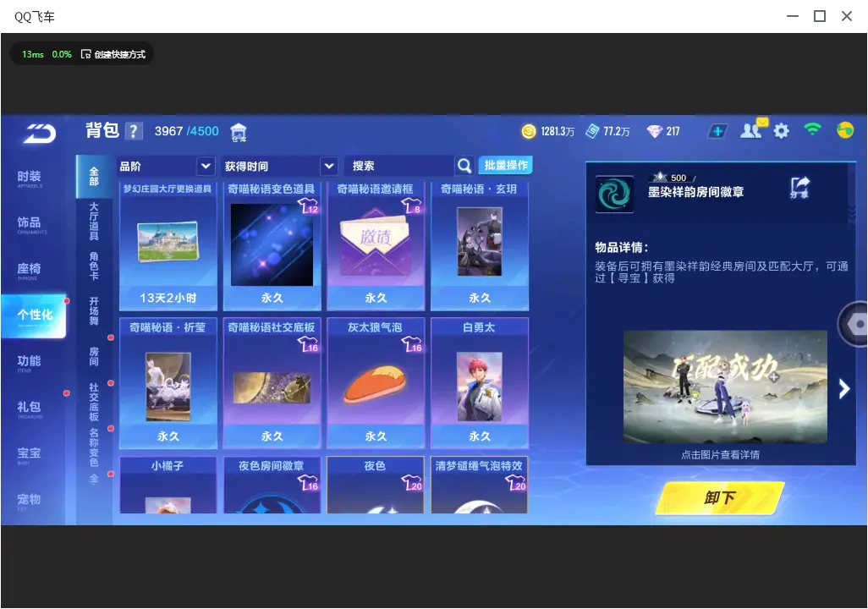Screen dimensions: 868x609
Task: Click the 墨染祥韵房间徽章 badge icon
Action: click(614, 195)
